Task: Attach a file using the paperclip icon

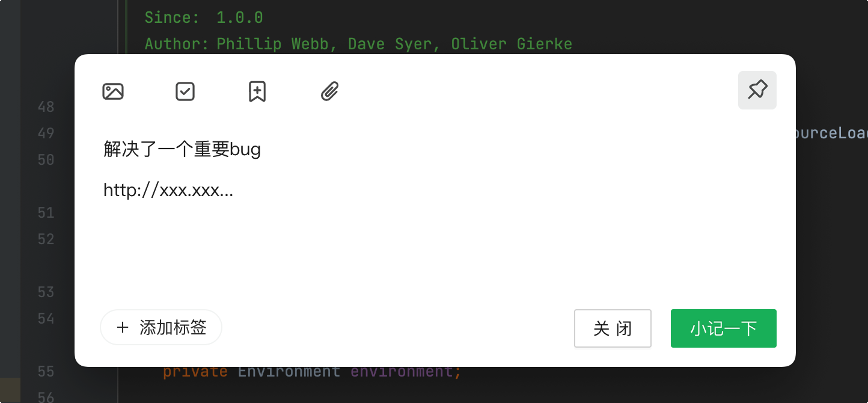Action: pyautogui.click(x=329, y=91)
